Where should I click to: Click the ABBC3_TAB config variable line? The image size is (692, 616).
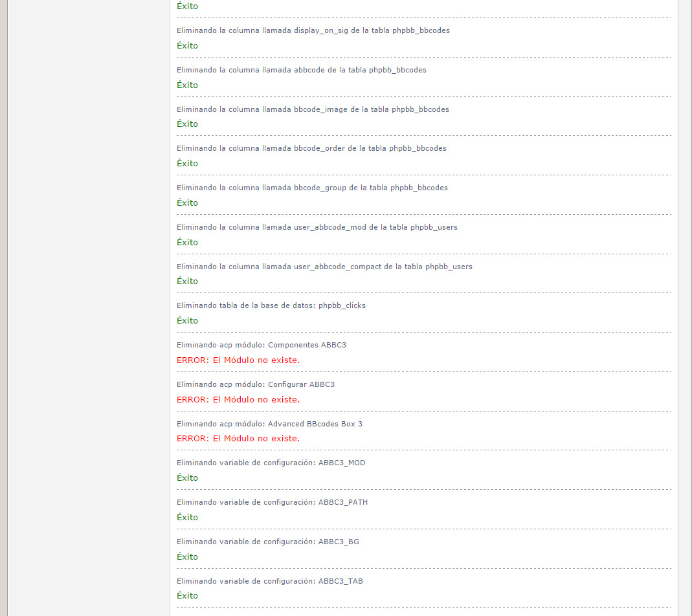pyautogui.click(x=270, y=581)
